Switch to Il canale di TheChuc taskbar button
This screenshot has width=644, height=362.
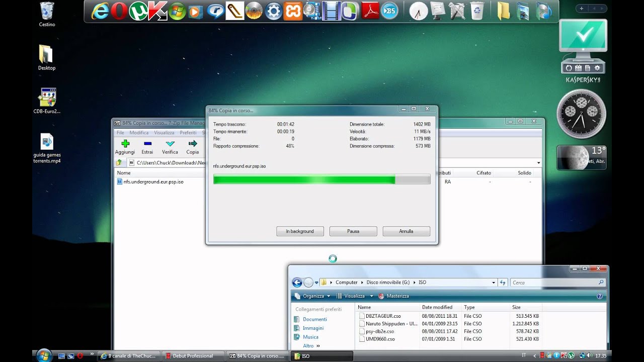129,356
